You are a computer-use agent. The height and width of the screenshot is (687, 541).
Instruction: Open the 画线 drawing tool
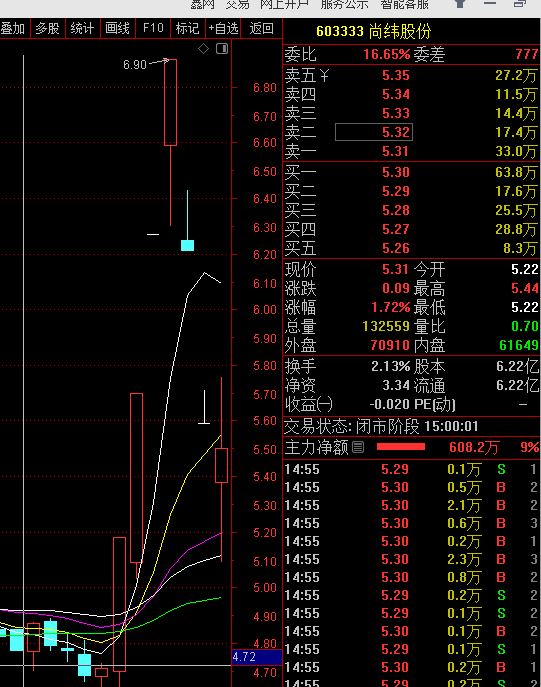coord(117,28)
